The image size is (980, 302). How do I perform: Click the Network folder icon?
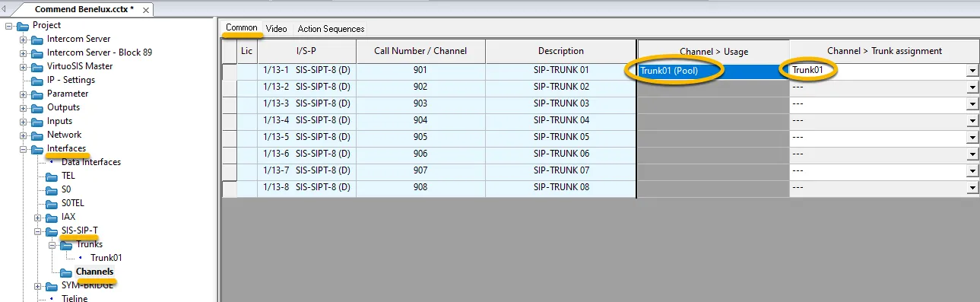click(37, 135)
